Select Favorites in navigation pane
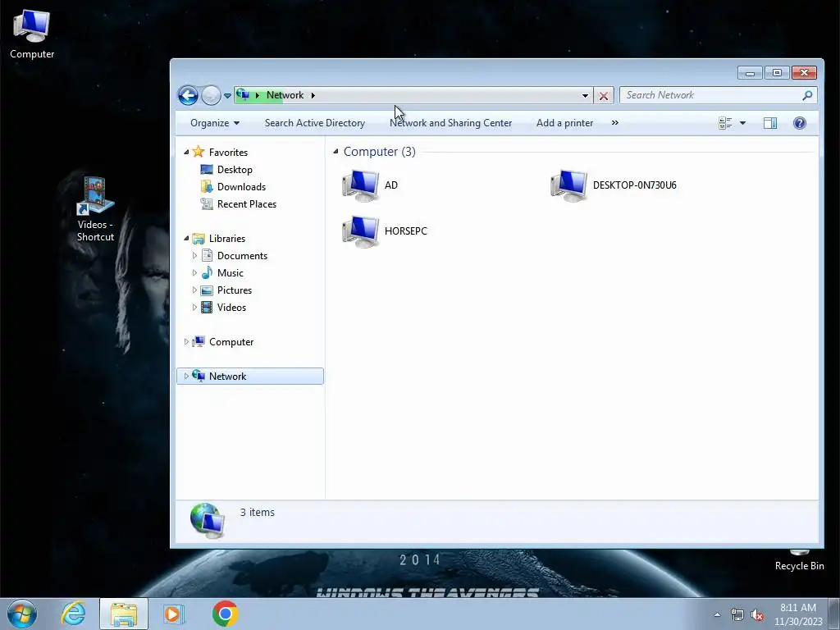Image resolution: width=840 pixels, height=630 pixels. point(228,152)
